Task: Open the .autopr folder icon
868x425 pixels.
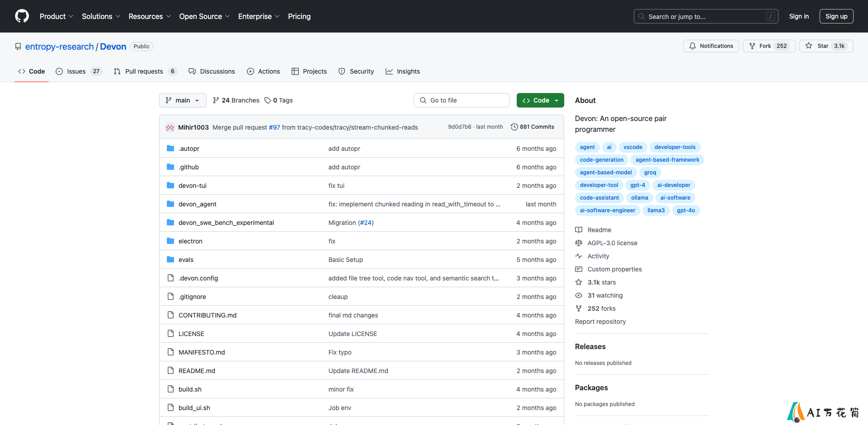Action: click(170, 149)
